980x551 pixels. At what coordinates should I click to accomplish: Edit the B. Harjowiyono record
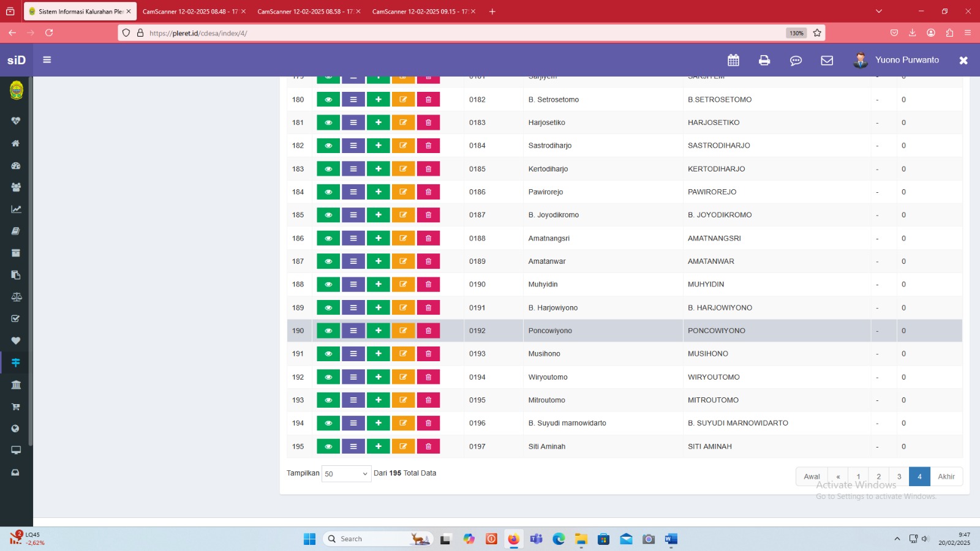403,307
